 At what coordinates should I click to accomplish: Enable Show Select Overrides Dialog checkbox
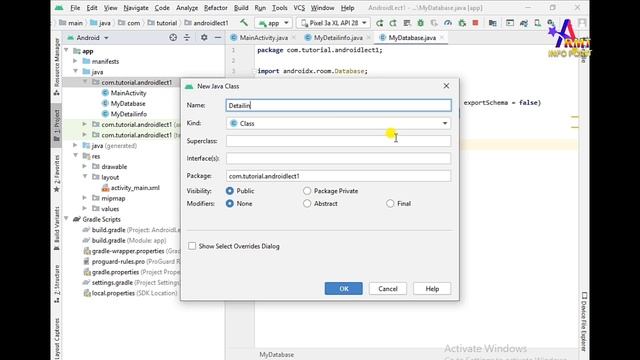click(192, 246)
